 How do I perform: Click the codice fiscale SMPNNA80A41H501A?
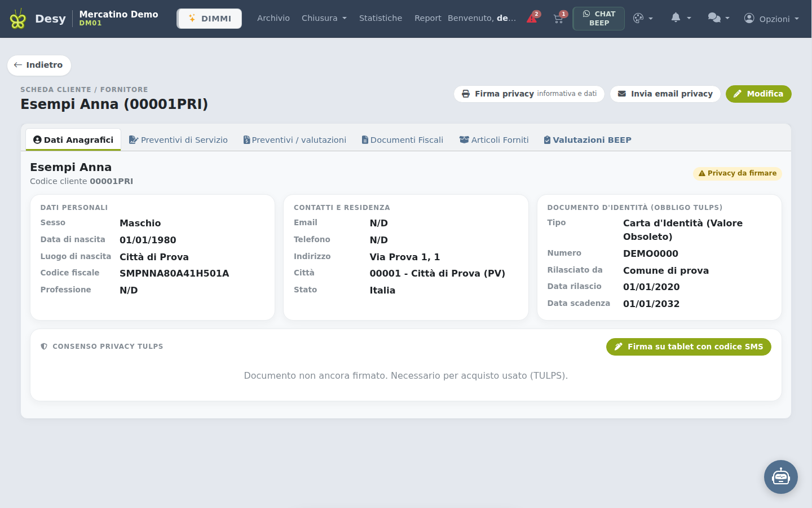[x=174, y=273]
